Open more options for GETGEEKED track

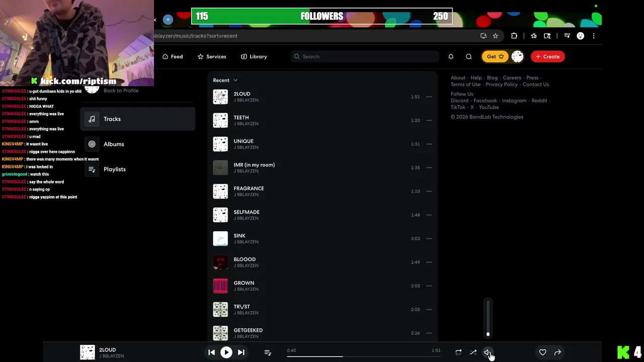tap(429, 333)
